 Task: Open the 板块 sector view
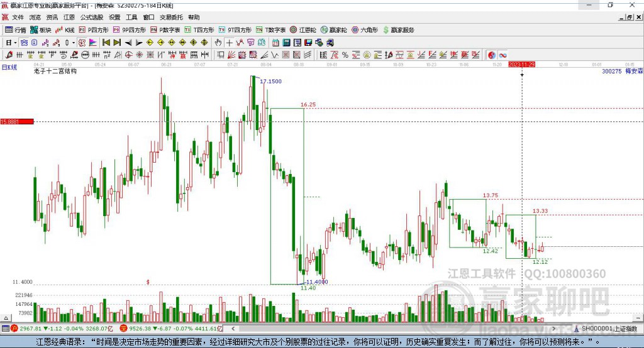coord(40,30)
